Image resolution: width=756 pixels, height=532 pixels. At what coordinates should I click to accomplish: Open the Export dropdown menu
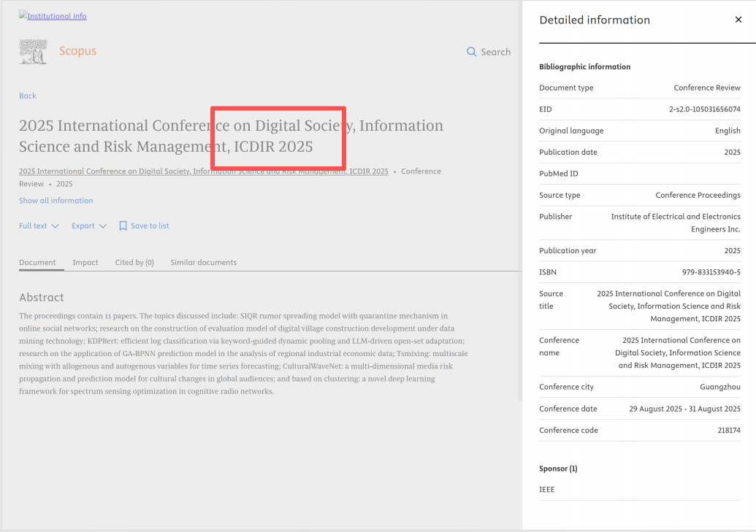coord(89,226)
